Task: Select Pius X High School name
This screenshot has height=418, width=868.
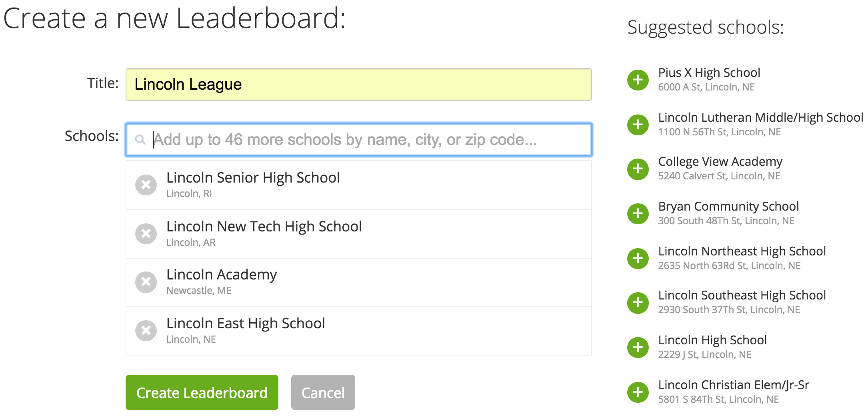Action: pyautogui.click(x=709, y=72)
